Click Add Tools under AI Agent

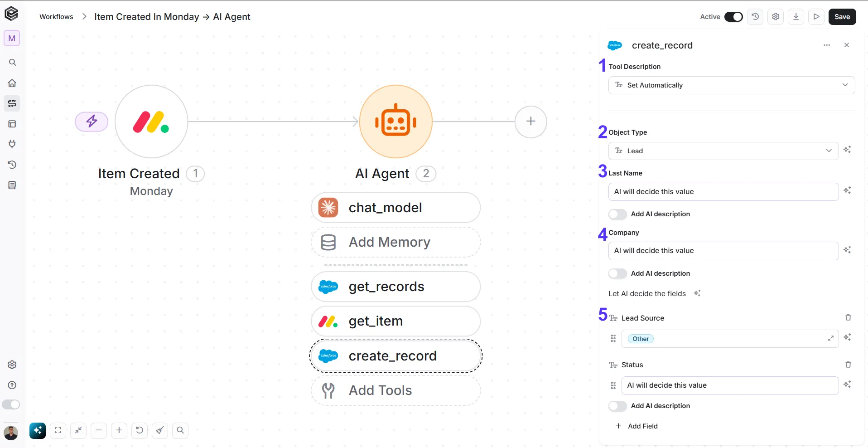pyautogui.click(x=396, y=390)
